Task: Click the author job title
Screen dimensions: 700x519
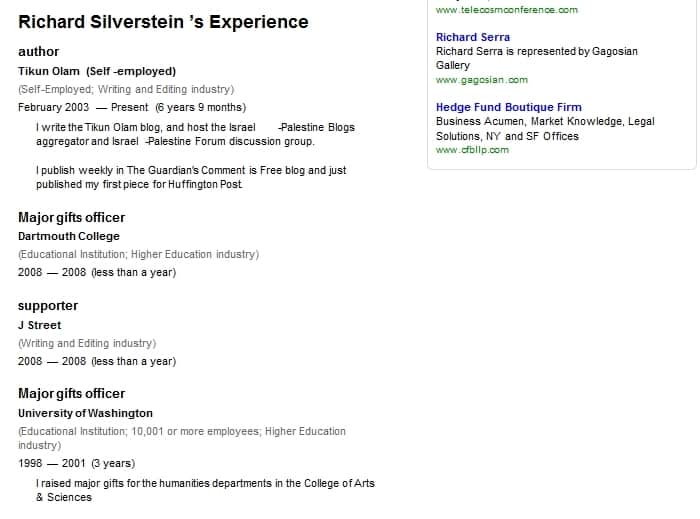Action: click(38, 52)
